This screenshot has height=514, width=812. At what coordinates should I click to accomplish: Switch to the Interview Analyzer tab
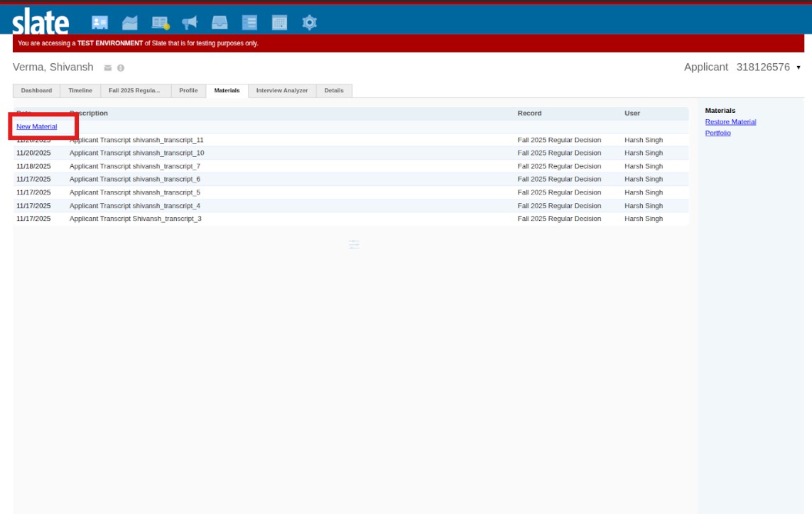[x=282, y=91]
